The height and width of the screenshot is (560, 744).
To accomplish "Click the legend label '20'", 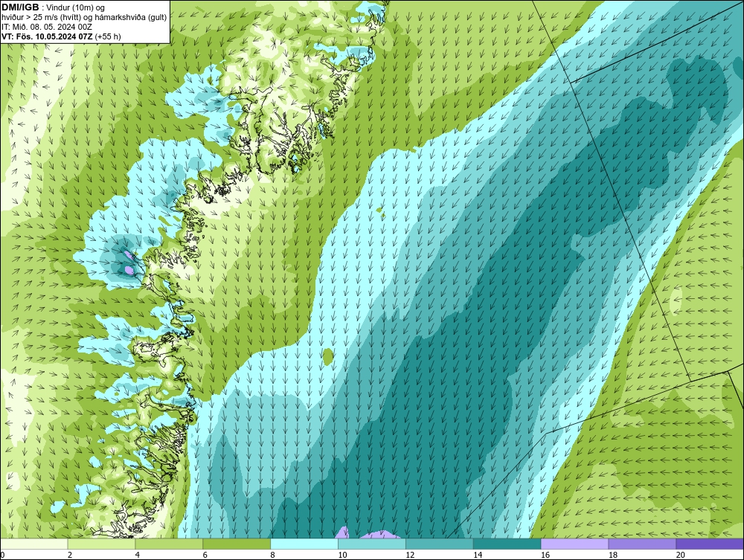I will tap(681, 555).
